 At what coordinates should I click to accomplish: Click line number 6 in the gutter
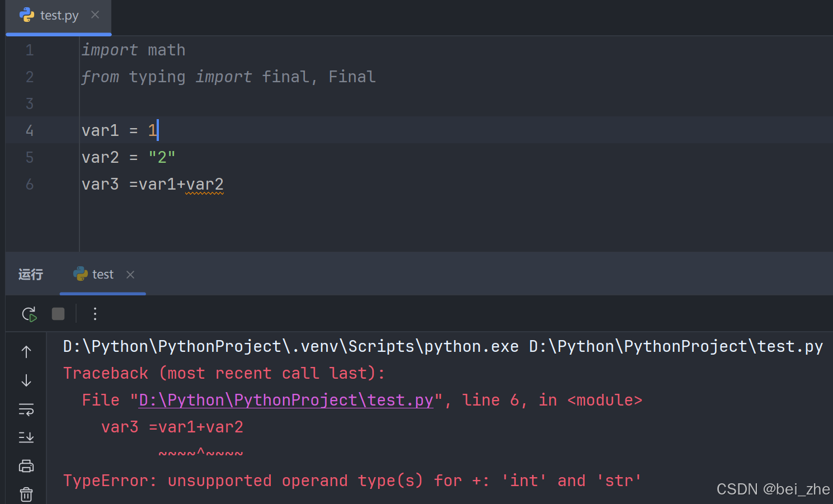[x=29, y=184]
